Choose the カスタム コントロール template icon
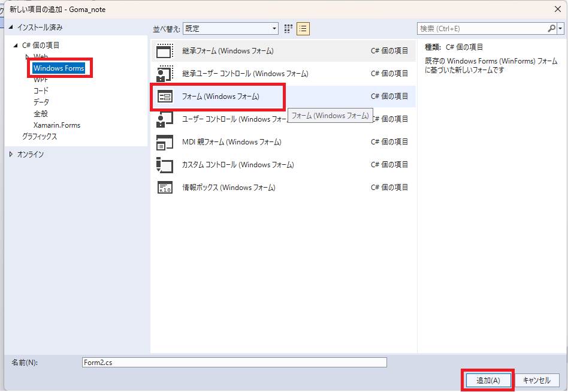The image size is (568, 392). click(x=164, y=165)
